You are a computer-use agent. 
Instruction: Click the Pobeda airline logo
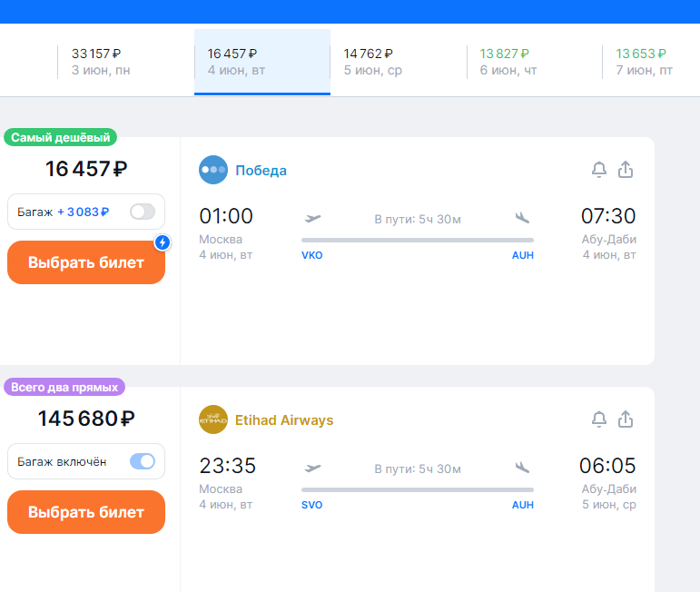pyautogui.click(x=213, y=170)
